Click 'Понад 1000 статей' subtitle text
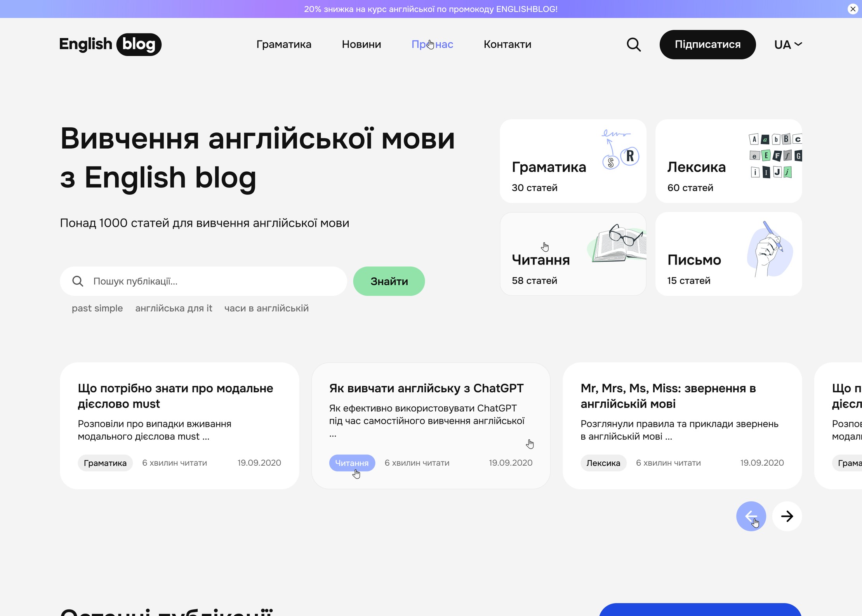 click(205, 223)
